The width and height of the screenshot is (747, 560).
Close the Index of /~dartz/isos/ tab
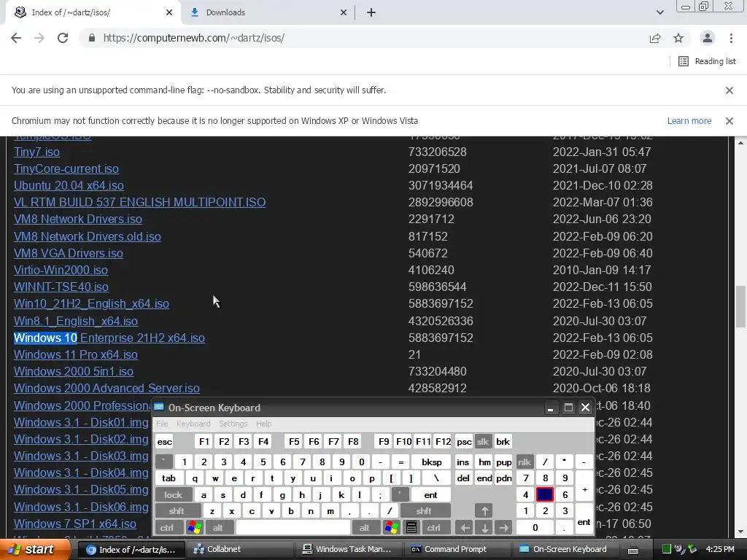click(x=169, y=12)
